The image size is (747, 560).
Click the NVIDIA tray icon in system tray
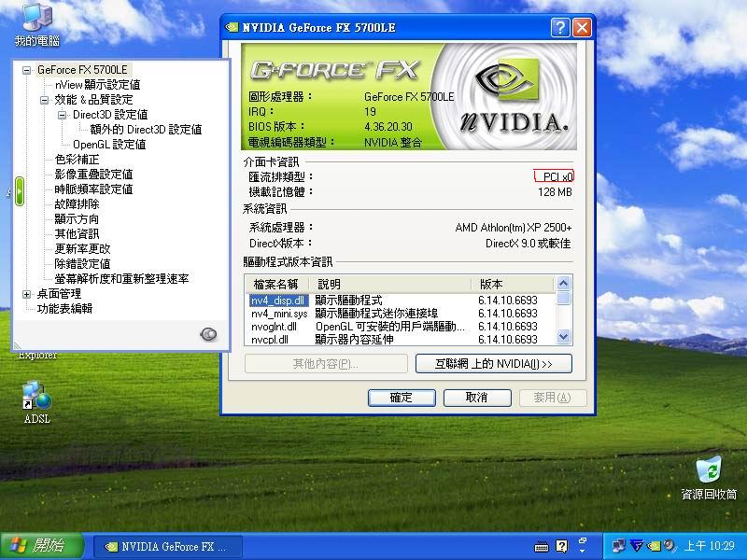click(x=654, y=546)
